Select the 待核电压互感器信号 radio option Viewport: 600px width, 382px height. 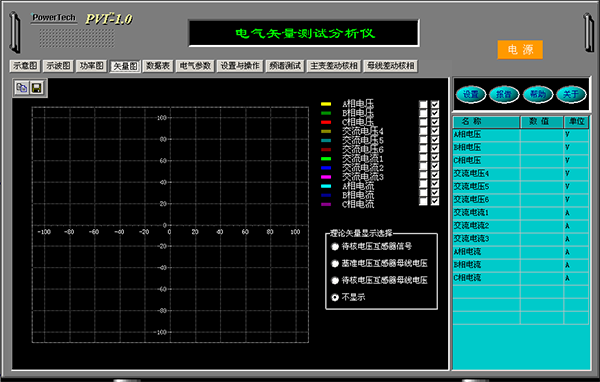tap(335, 247)
